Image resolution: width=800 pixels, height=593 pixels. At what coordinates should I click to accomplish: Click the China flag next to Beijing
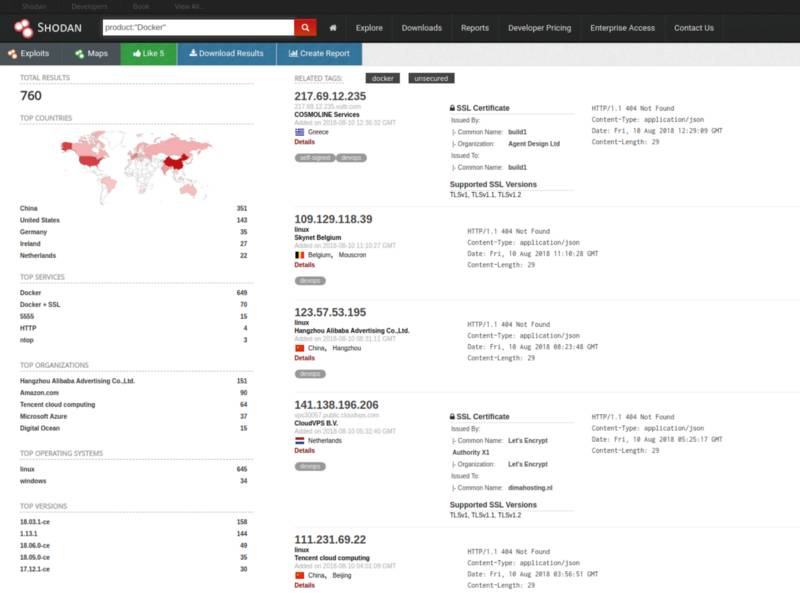299,576
